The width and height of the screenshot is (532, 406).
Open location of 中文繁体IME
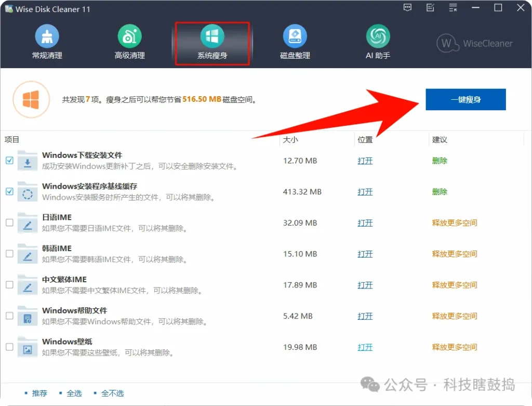coord(365,285)
